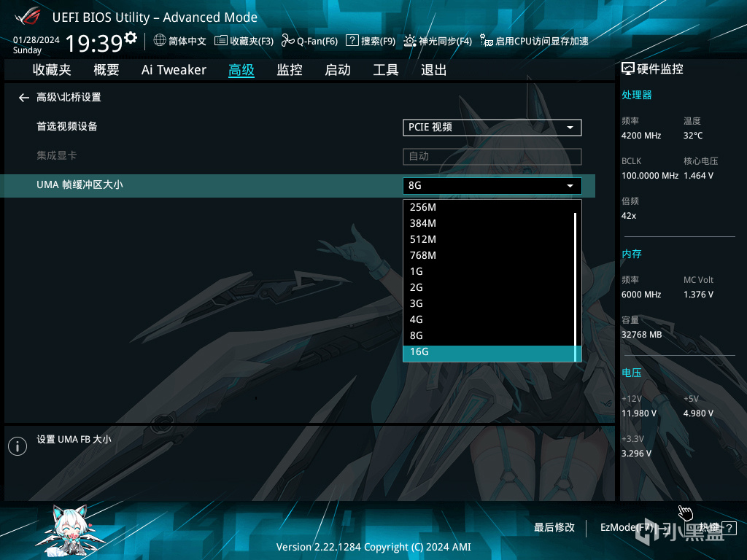The height and width of the screenshot is (560, 747).
Task: Select 2G from the list
Action: pos(489,287)
